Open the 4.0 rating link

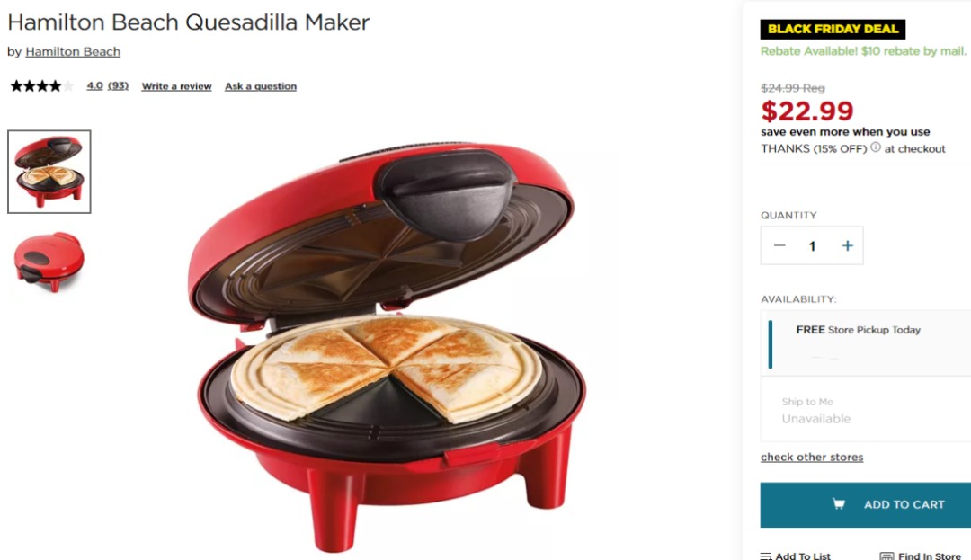[x=94, y=85]
